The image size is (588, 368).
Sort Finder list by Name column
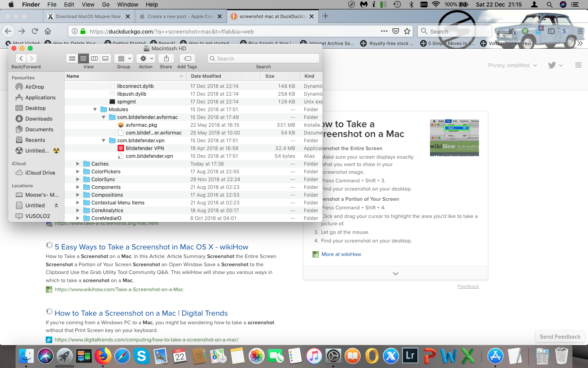(125, 76)
